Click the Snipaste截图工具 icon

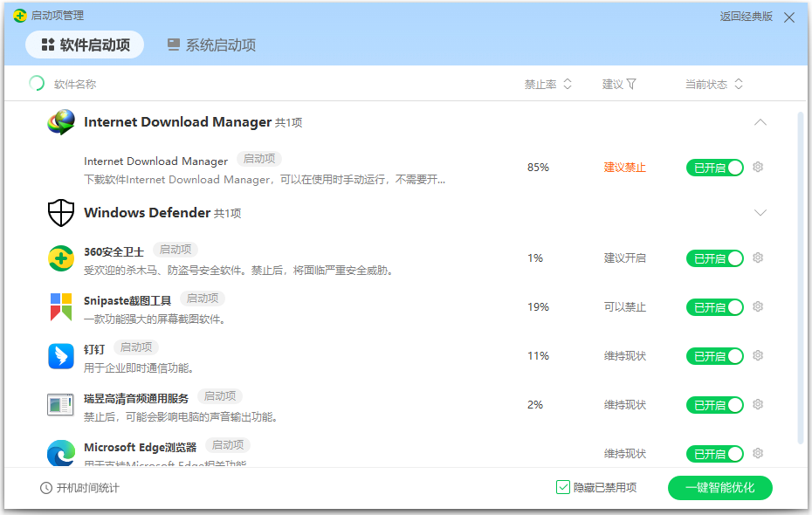point(60,306)
